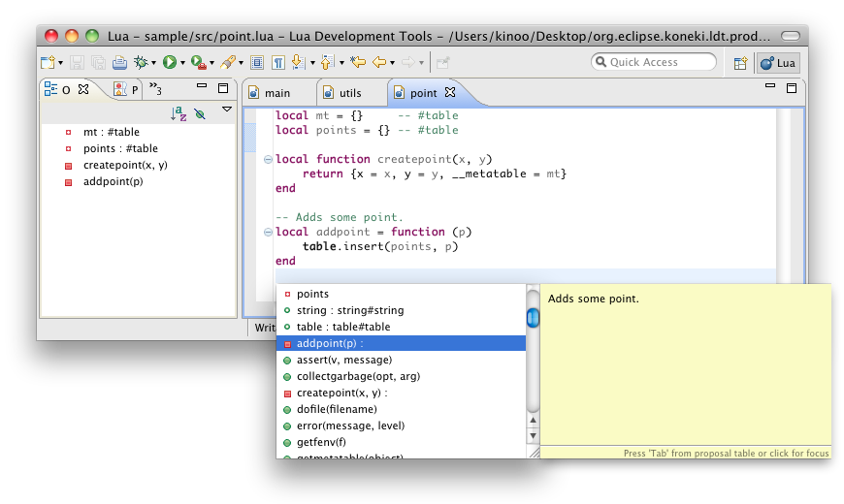The width and height of the screenshot is (844, 504).
Task: Click the New file wizard icon
Action: pyautogui.click(x=48, y=62)
